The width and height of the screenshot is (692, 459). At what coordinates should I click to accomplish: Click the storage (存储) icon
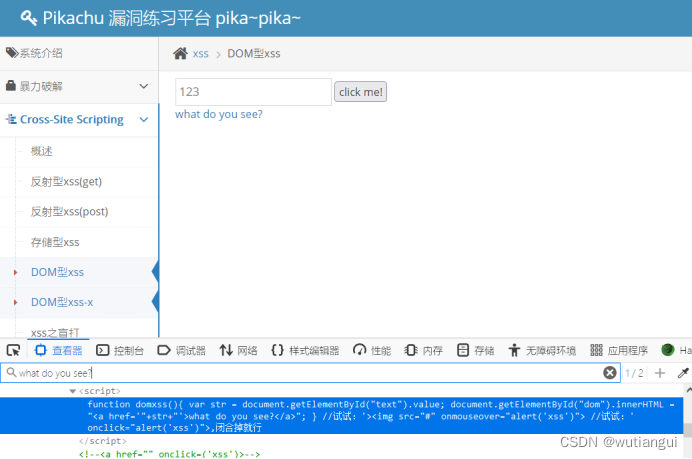click(x=463, y=350)
